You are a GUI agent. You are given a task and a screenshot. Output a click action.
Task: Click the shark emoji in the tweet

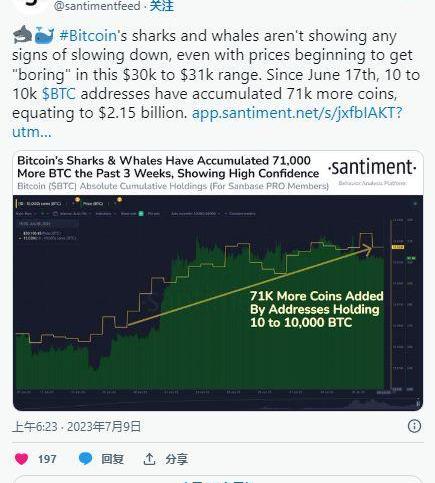click(22, 35)
